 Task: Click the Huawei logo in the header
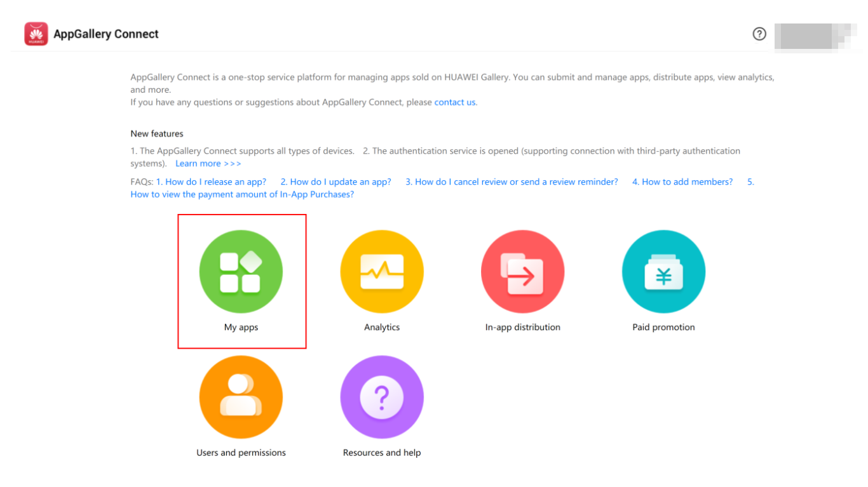click(x=36, y=34)
